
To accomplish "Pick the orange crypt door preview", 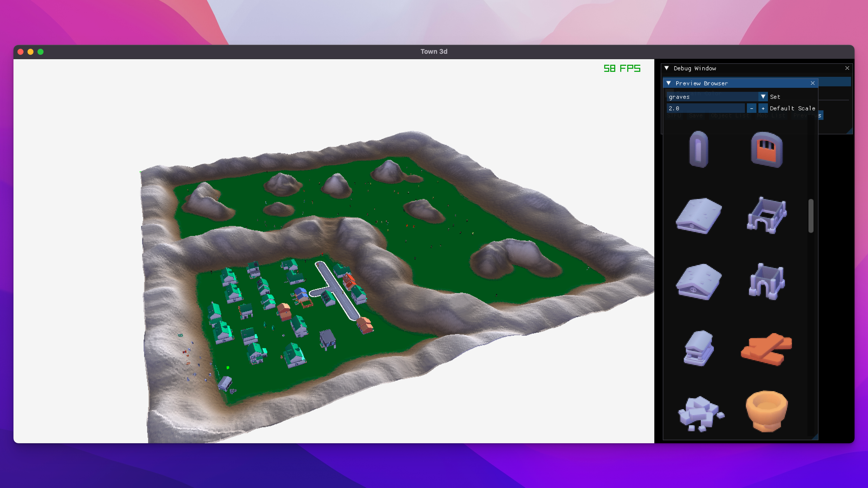I will click(766, 150).
